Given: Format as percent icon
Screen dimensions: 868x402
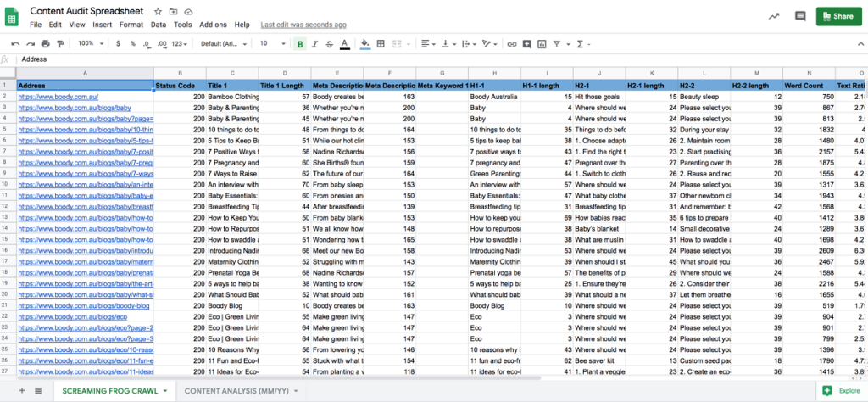Looking at the screenshot, I should (133, 44).
